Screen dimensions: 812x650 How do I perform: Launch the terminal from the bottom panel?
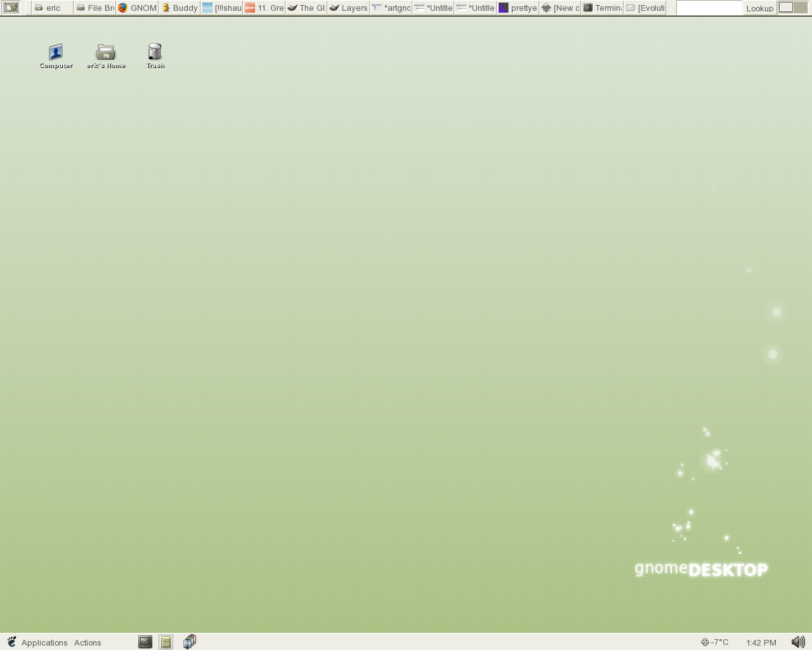click(145, 642)
